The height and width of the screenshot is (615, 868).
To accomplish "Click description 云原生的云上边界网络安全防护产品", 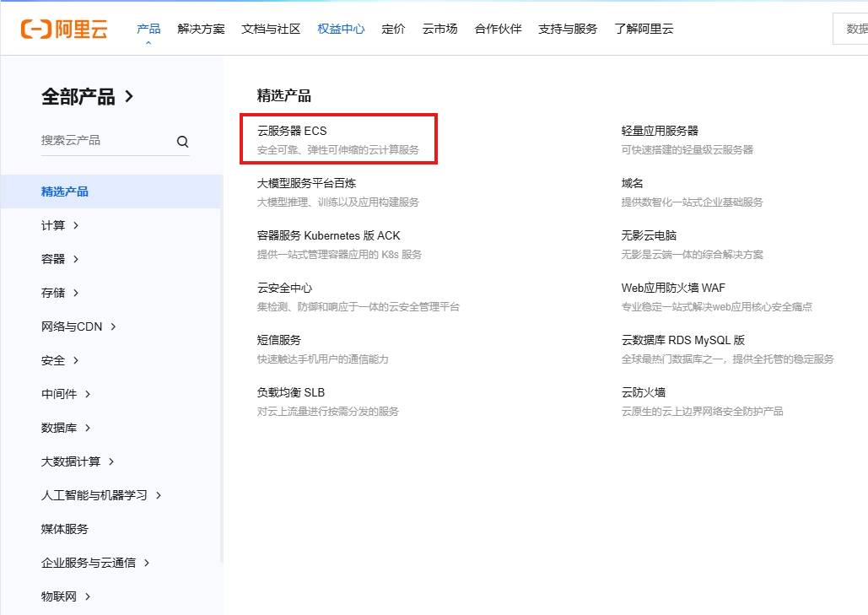I will 702,412.
